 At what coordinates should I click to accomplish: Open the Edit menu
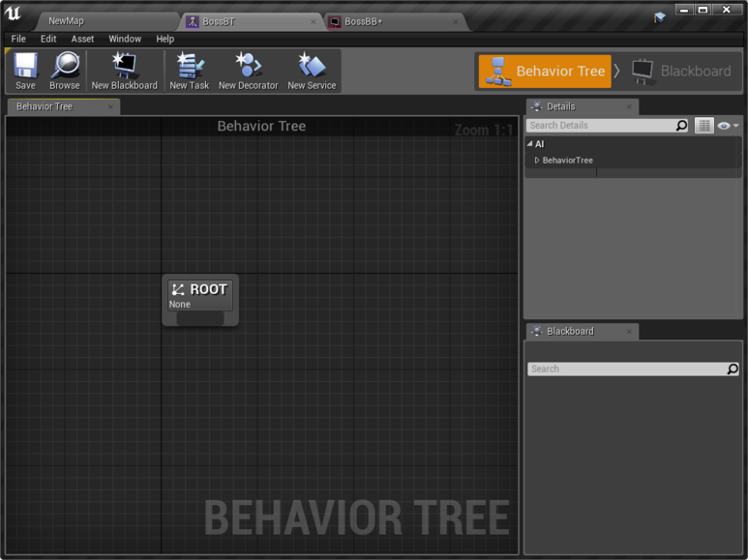coord(48,39)
